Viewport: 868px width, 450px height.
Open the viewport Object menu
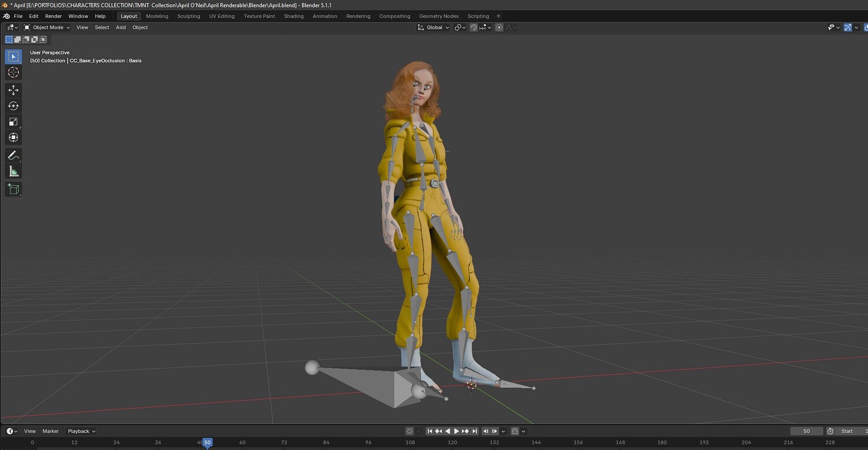[x=140, y=27]
